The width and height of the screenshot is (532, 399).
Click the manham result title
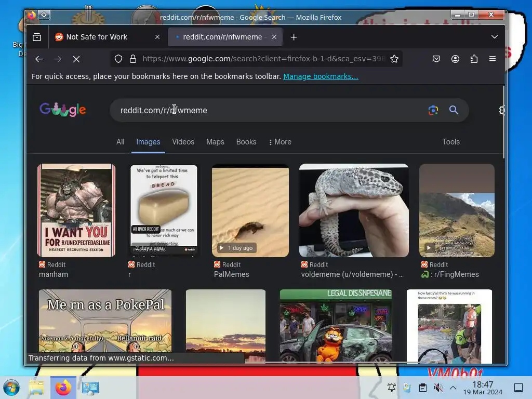tap(54, 274)
